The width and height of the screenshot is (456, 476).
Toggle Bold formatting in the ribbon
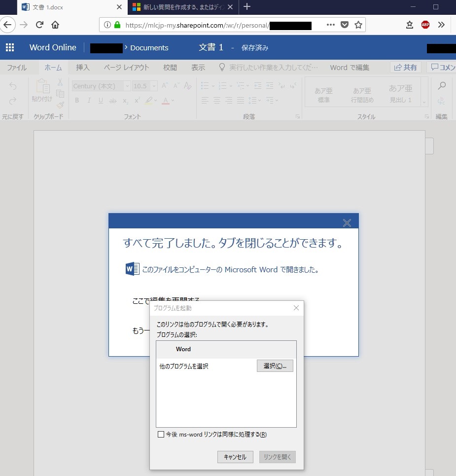pyautogui.click(x=77, y=100)
